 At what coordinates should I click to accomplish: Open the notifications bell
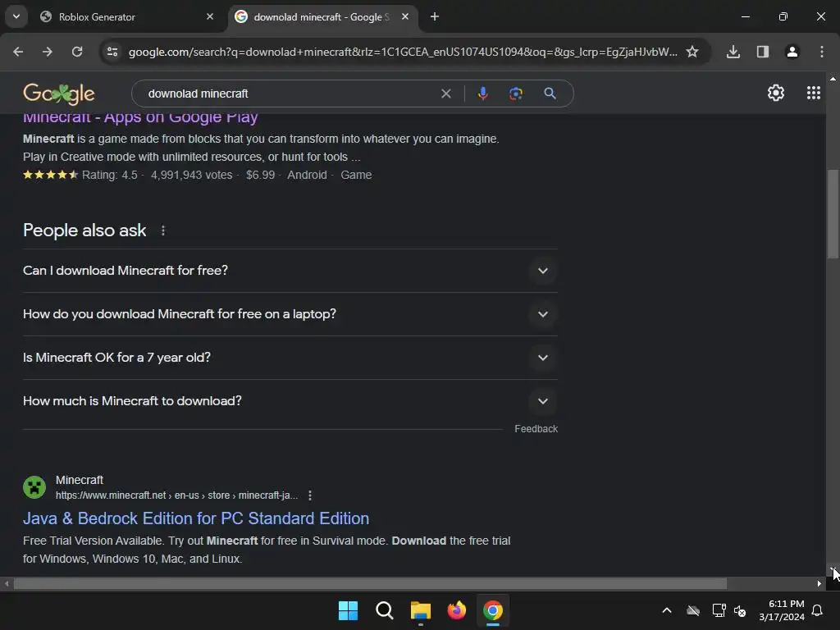(817, 610)
